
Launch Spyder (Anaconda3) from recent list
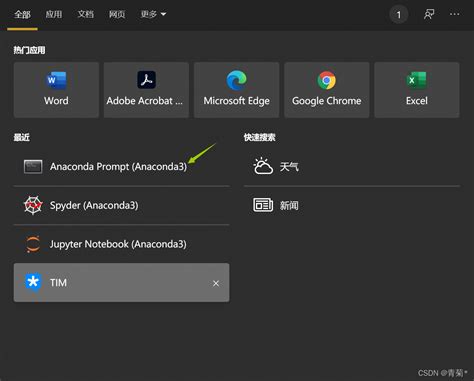(x=121, y=205)
